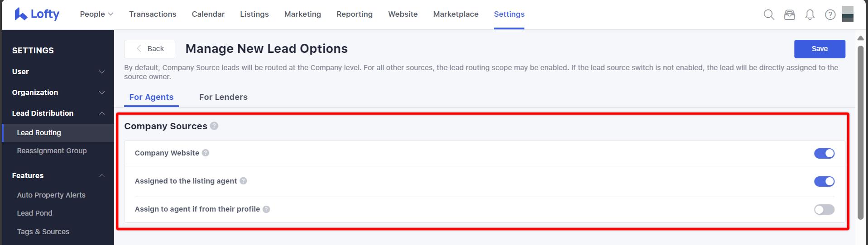The image size is (868, 245).
Task: Go to the Transactions menu
Action: (153, 14)
